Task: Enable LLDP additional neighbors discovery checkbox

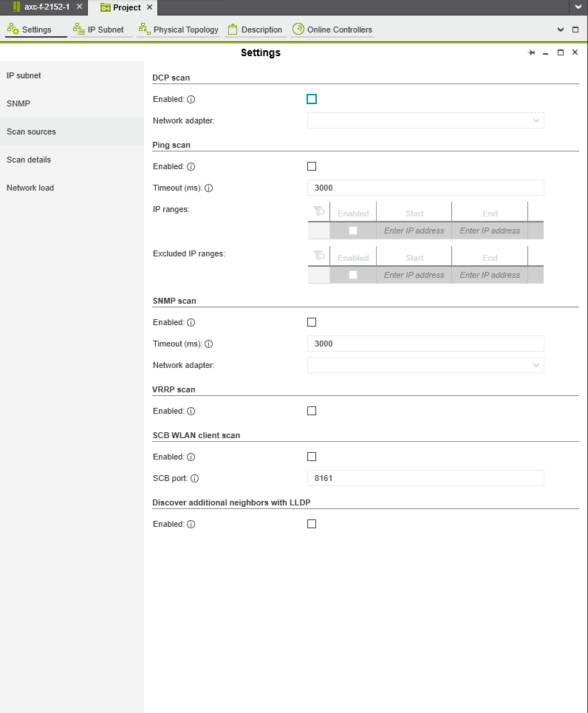Action: click(312, 524)
